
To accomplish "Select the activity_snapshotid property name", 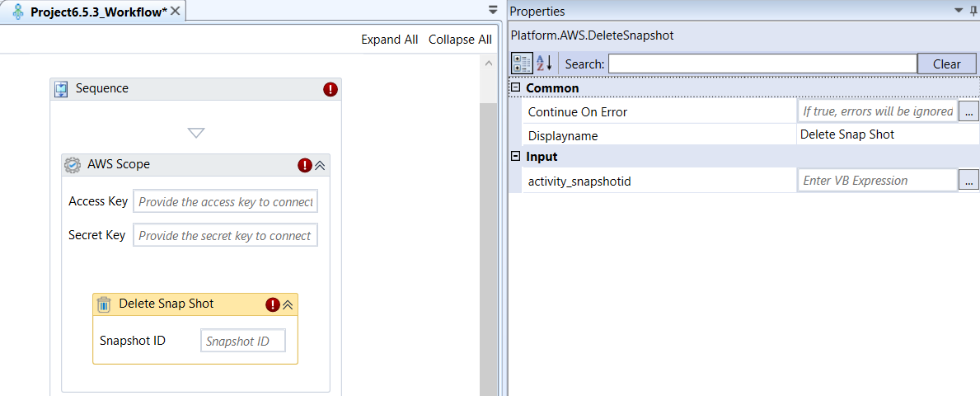I will [x=579, y=181].
